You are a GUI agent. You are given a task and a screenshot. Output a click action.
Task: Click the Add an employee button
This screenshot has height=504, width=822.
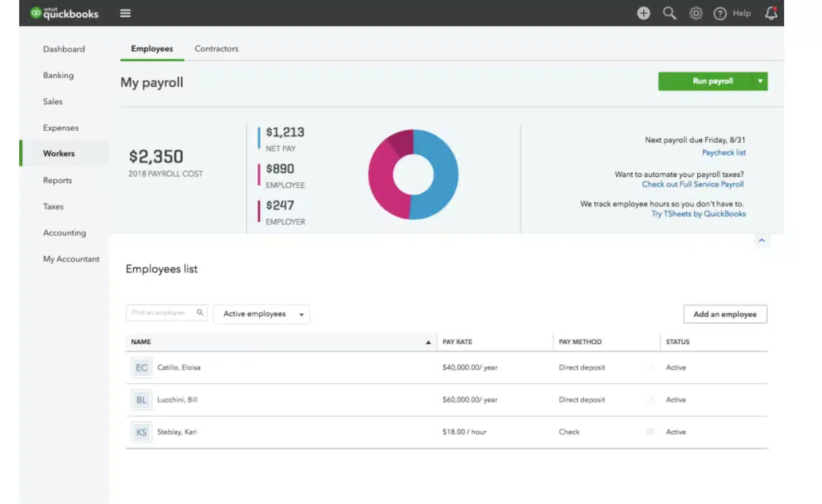pos(725,314)
